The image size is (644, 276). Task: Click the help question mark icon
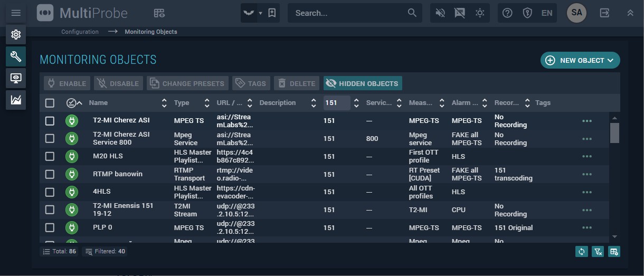pos(507,13)
